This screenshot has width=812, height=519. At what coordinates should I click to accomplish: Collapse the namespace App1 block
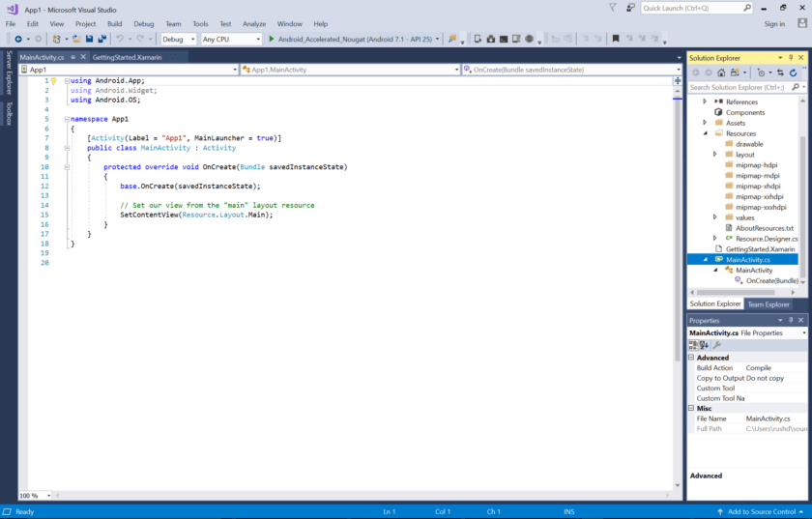[x=67, y=119]
